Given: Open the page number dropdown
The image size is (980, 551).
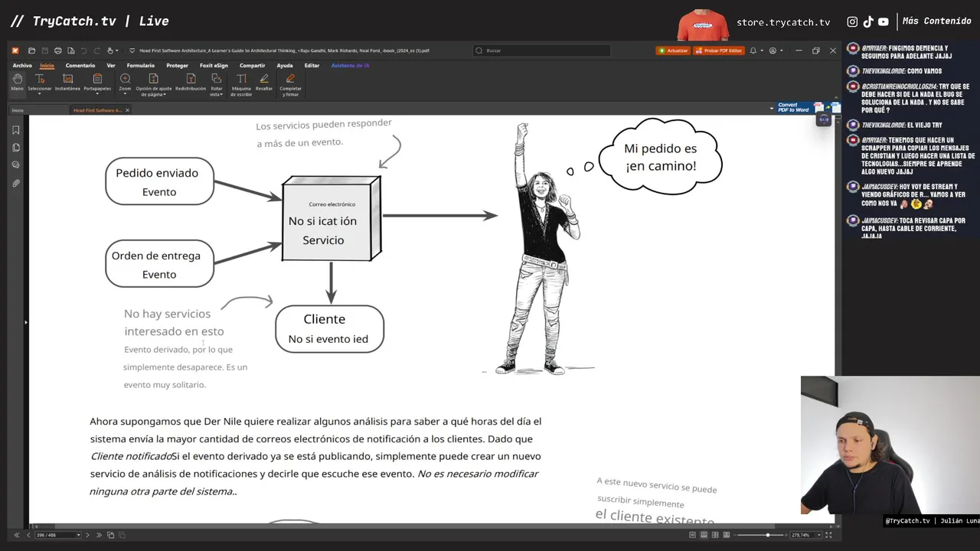Looking at the screenshot, I should (x=78, y=535).
